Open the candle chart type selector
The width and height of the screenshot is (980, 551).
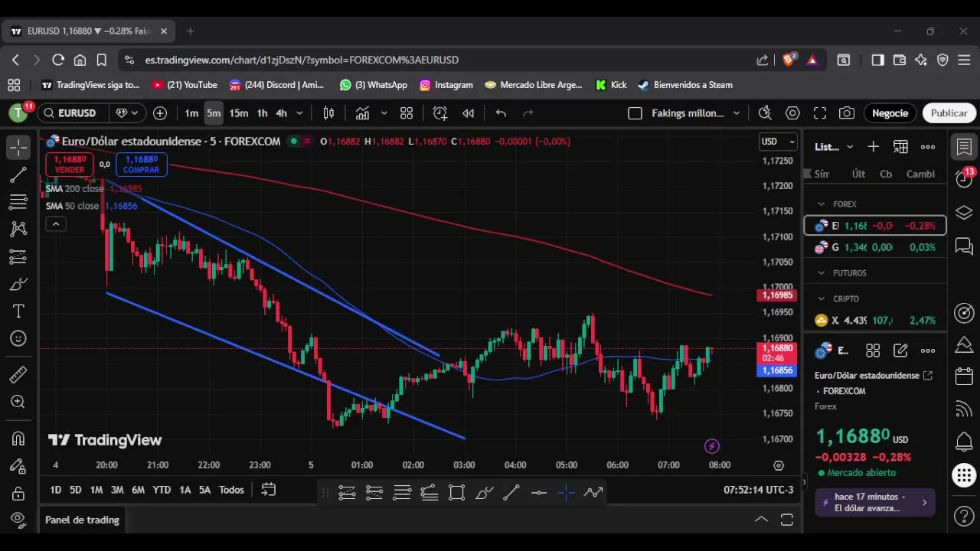328,113
